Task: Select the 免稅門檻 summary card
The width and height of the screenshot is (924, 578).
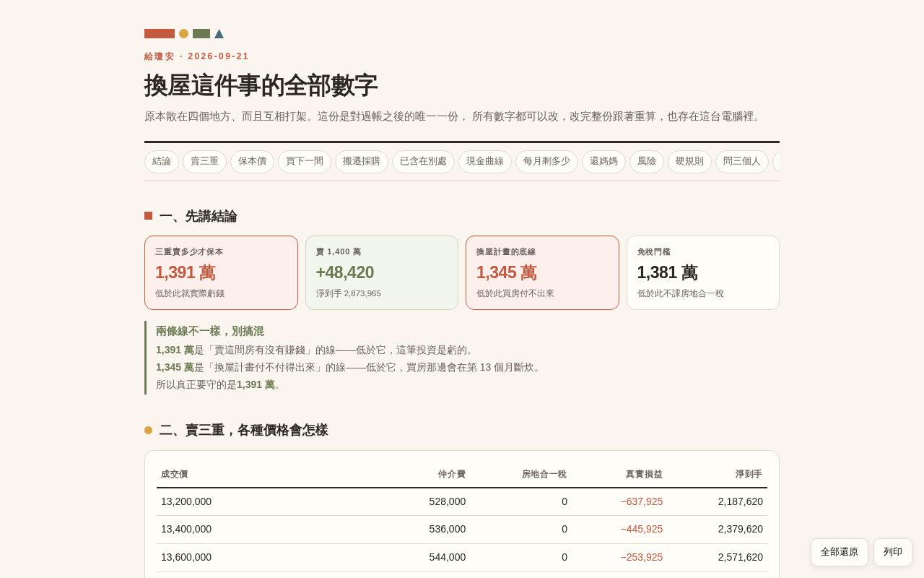Action: tap(703, 273)
